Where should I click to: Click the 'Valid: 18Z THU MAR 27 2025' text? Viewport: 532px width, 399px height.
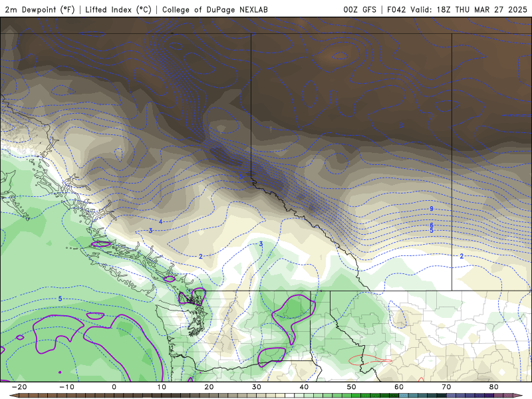469,9
